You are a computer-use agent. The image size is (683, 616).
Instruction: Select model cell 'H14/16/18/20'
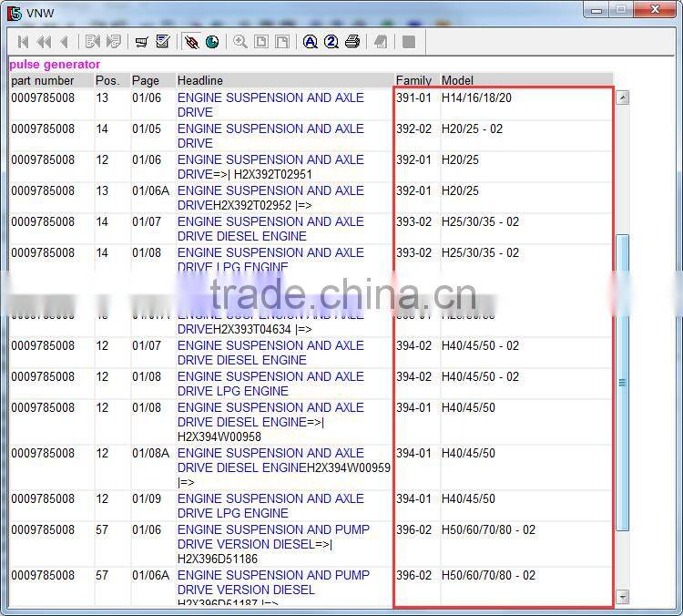point(476,98)
